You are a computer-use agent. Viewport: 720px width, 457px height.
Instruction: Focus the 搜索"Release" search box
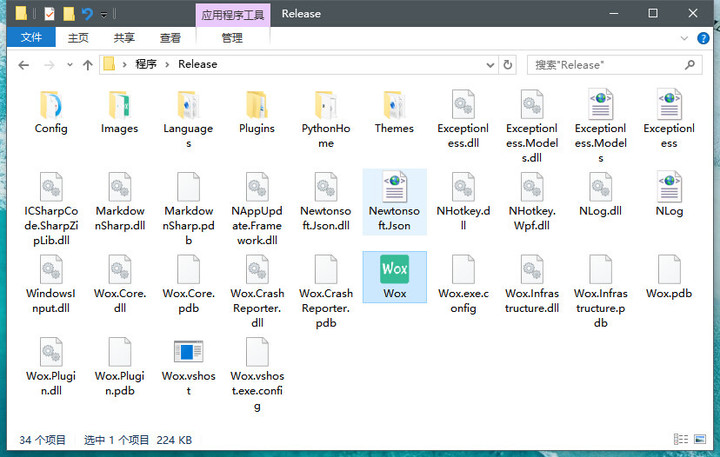pos(614,65)
